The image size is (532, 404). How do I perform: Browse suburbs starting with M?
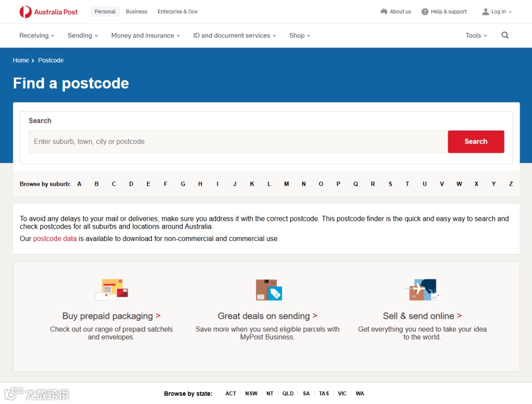pyautogui.click(x=287, y=184)
